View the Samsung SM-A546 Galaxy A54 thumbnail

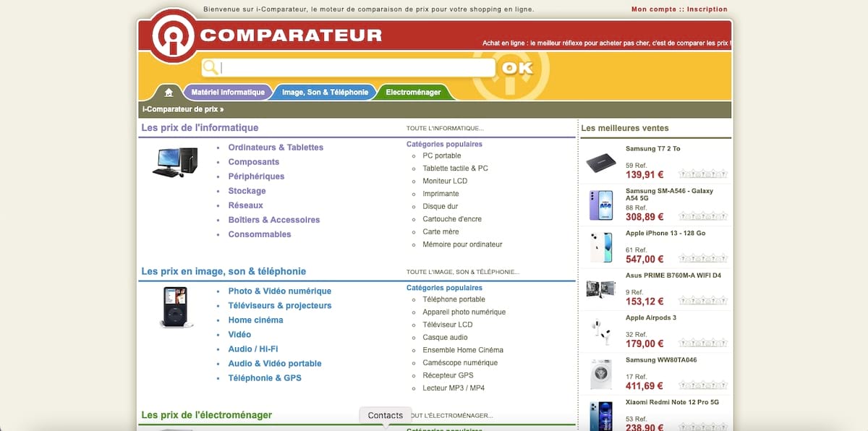[601, 205]
